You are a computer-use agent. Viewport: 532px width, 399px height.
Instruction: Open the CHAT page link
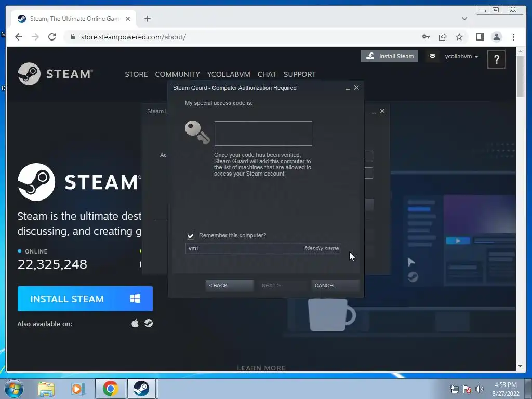tap(267, 74)
